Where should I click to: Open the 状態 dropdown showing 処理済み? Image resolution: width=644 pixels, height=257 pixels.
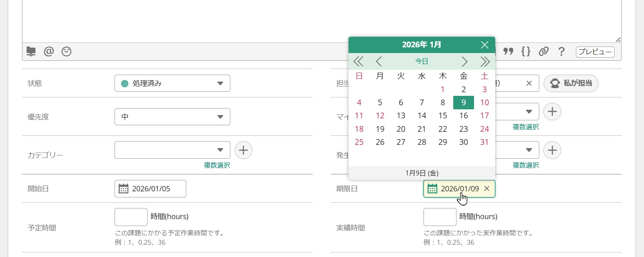pos(172,83)
